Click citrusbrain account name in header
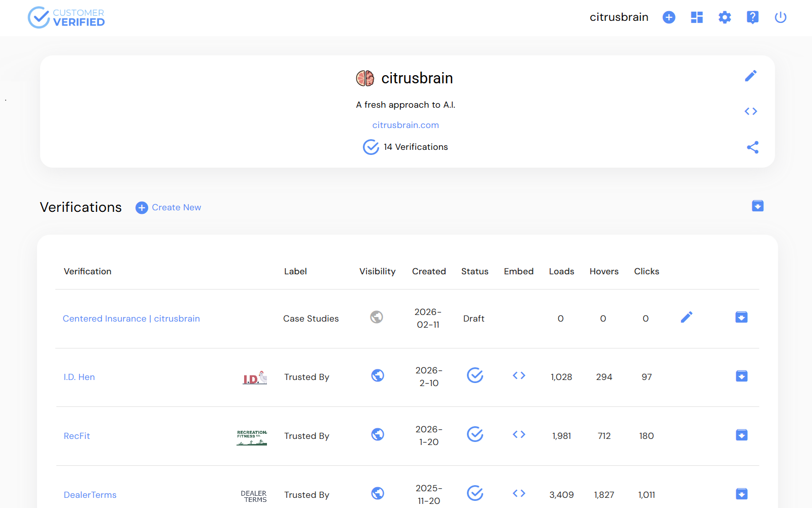 619,17
